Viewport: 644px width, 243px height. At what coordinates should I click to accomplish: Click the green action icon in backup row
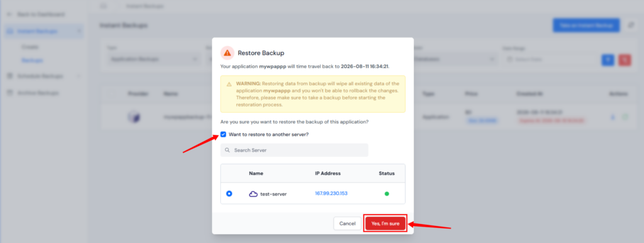point(625,117)
